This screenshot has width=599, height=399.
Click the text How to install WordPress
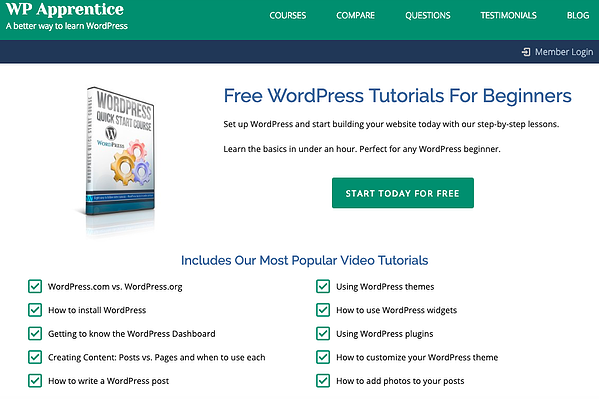point(97,310)
